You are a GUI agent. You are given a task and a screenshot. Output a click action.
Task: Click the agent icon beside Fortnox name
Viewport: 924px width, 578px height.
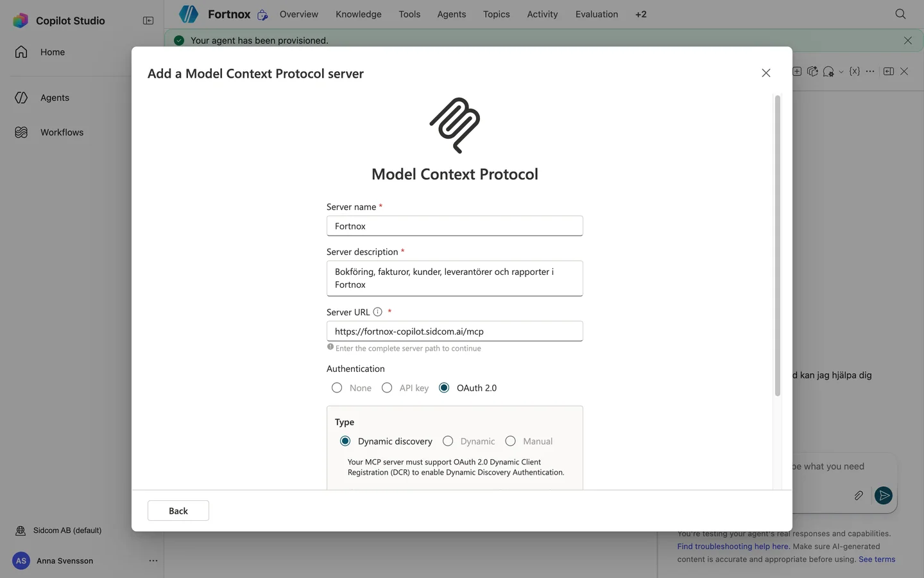coord(262,15)
